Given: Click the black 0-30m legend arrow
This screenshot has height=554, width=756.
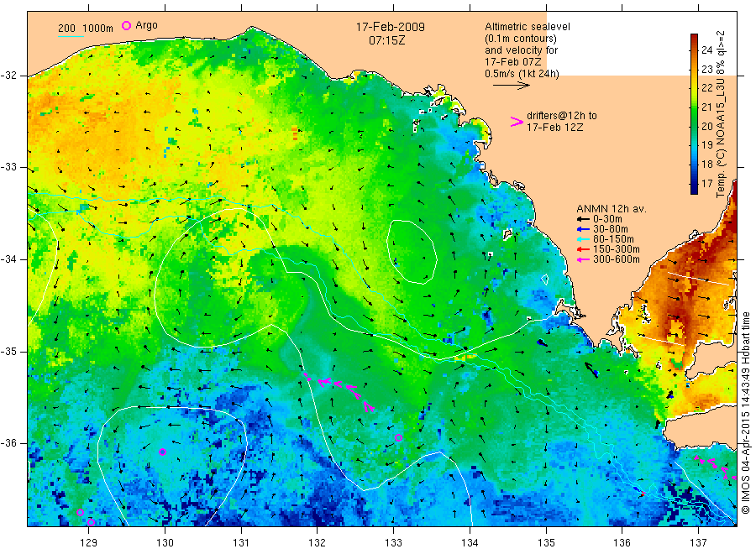Looking at the screenshot, I should click(x=584, y=219).
